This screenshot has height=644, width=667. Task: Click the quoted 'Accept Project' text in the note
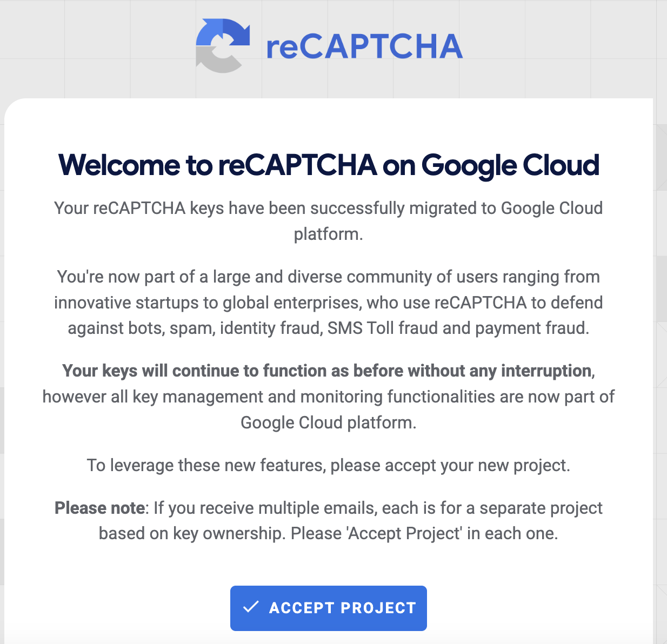point(405,534)
